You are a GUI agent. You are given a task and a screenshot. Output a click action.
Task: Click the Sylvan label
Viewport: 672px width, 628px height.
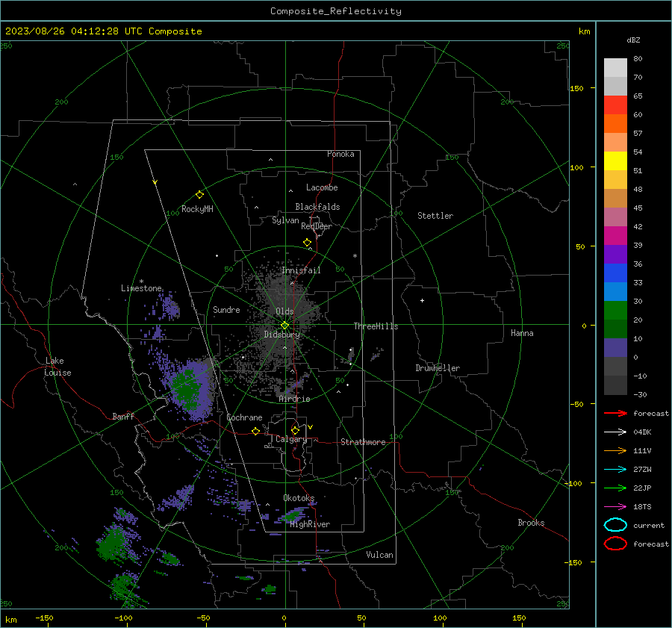click(285, 220)
